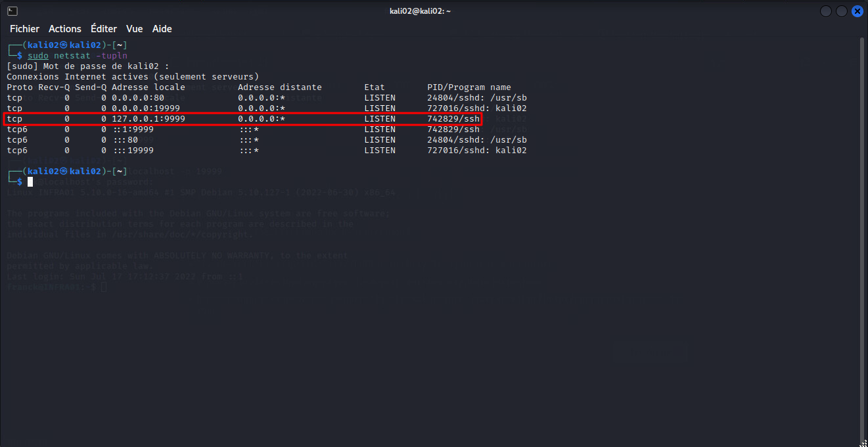
Task: Maximize the terminal window
Action: [841, 11]
